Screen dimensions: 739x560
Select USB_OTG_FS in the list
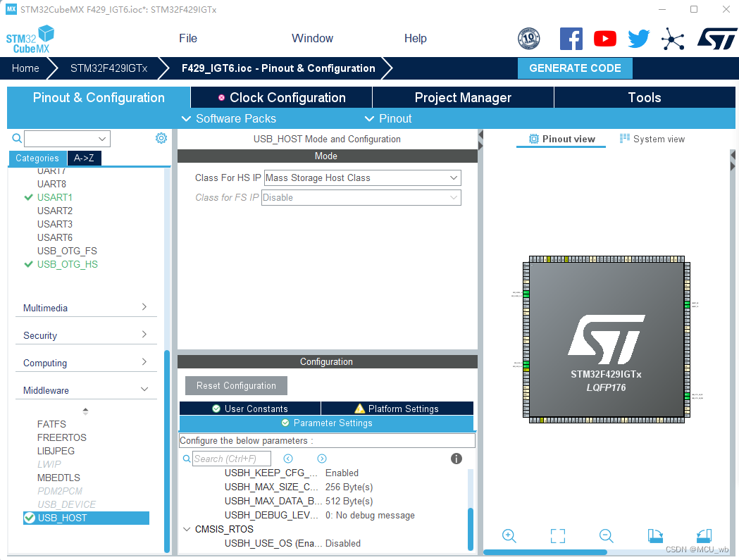point(67,251)
